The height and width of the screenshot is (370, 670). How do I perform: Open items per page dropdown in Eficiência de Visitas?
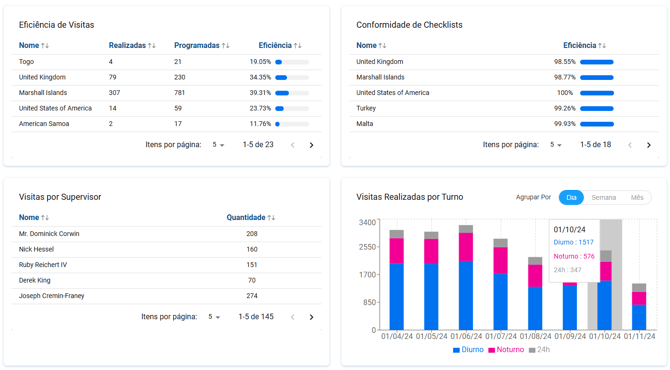(218, 145)
